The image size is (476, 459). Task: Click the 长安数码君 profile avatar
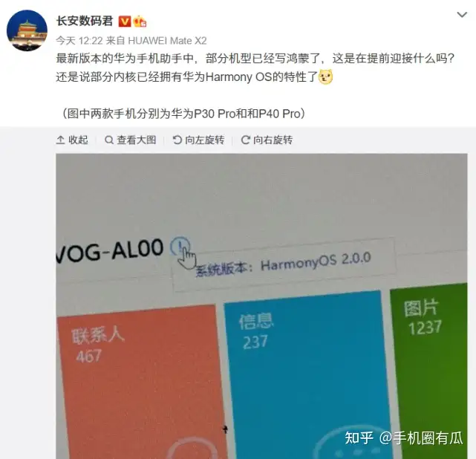point(27,30)
